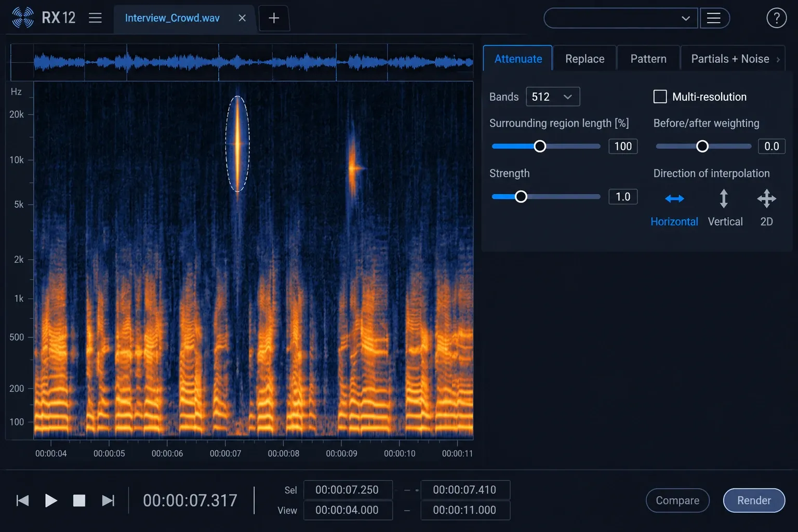Switch to the Partials + Noise tab

point(730,59)
